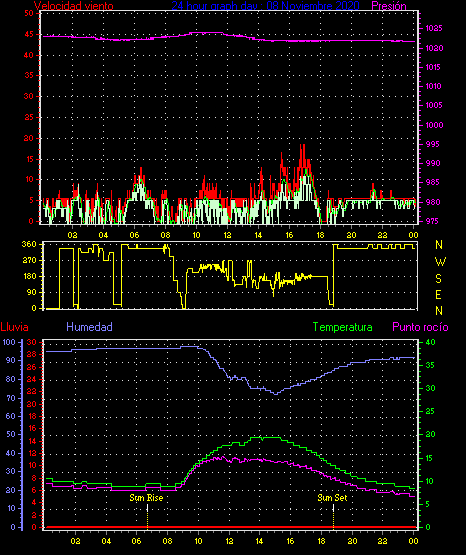Viewport: 466px width, 555px height.
Task: Click 50 on the wind speed axis
Action: pyautogui.click(x=29, y=13)
